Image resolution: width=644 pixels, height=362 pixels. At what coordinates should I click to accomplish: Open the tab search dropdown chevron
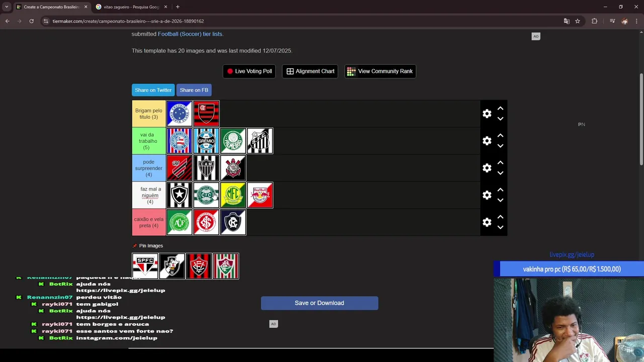[x=7, y=7]
